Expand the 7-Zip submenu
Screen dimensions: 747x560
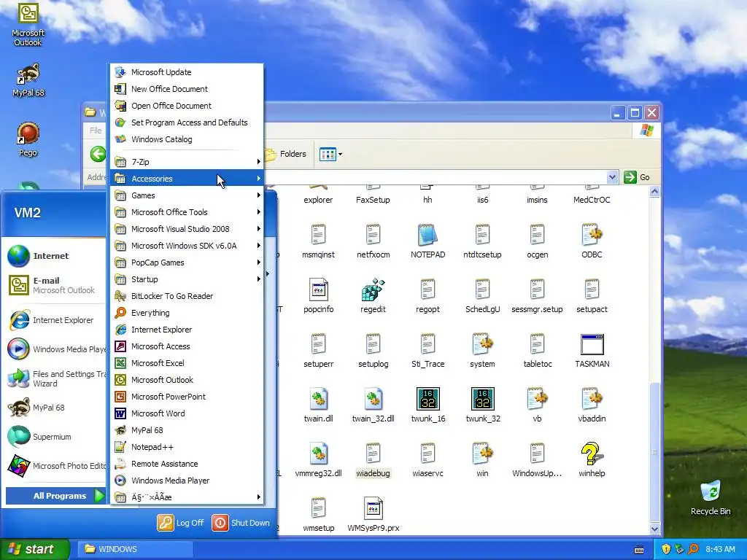(187, 162)
